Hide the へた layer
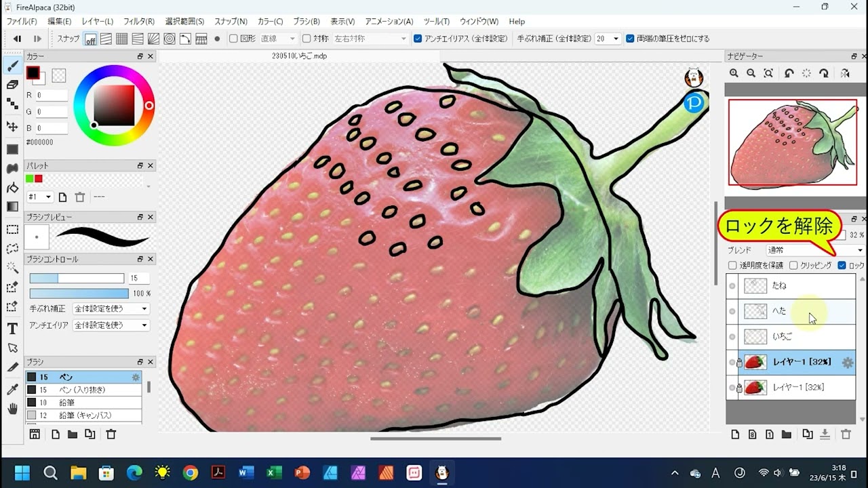Viewport: 868px width, 488px height. (x=732, y=311)
